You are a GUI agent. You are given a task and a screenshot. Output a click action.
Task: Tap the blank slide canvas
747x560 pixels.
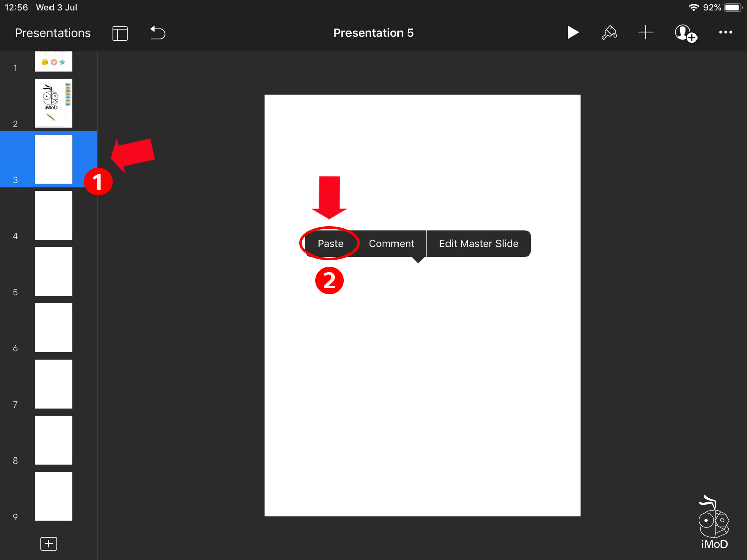pyautogui.click(x=422, y=379)
